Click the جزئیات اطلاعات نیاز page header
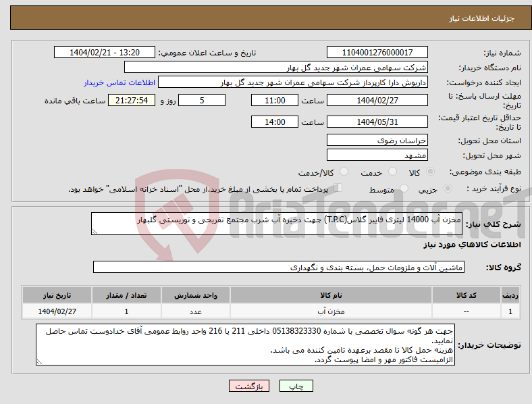The height and width of the screenshot is (404, 532). pos(482,18)
